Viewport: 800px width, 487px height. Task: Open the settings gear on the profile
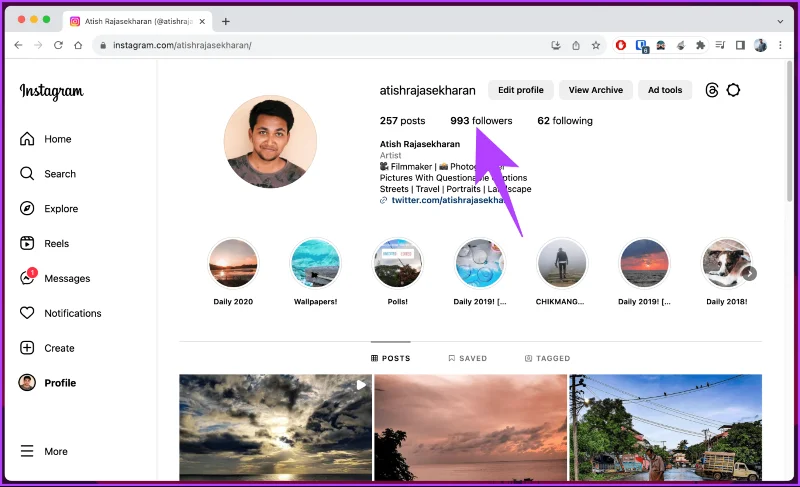(733, 90)
